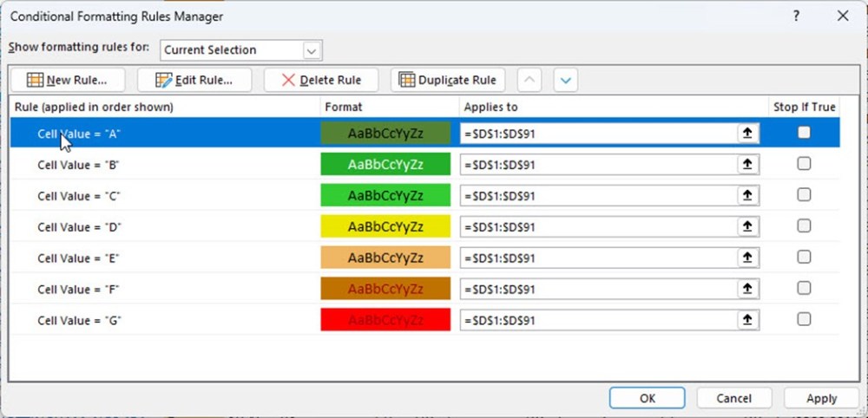Enable Stop If True for rule "A"

pyautogui.click(x=804, y=133)
